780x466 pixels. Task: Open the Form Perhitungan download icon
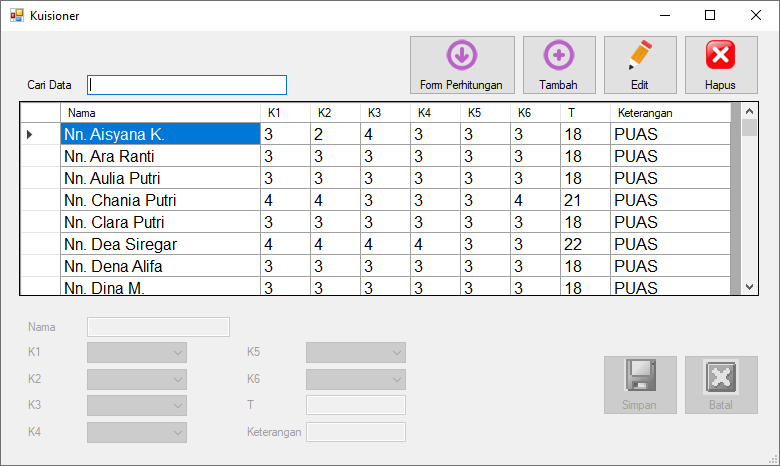[x=461, y=55]
